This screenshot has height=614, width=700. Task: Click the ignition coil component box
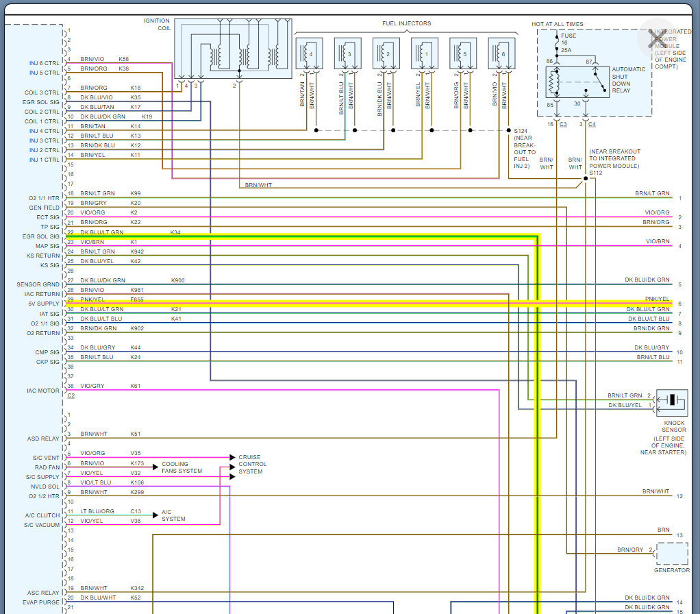coord(233,49)
